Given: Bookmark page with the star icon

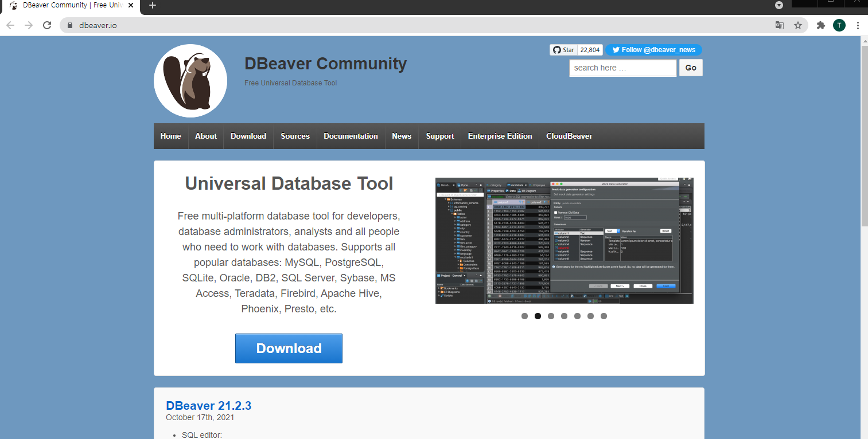Looking at the screenshot, I should (798, 25).
